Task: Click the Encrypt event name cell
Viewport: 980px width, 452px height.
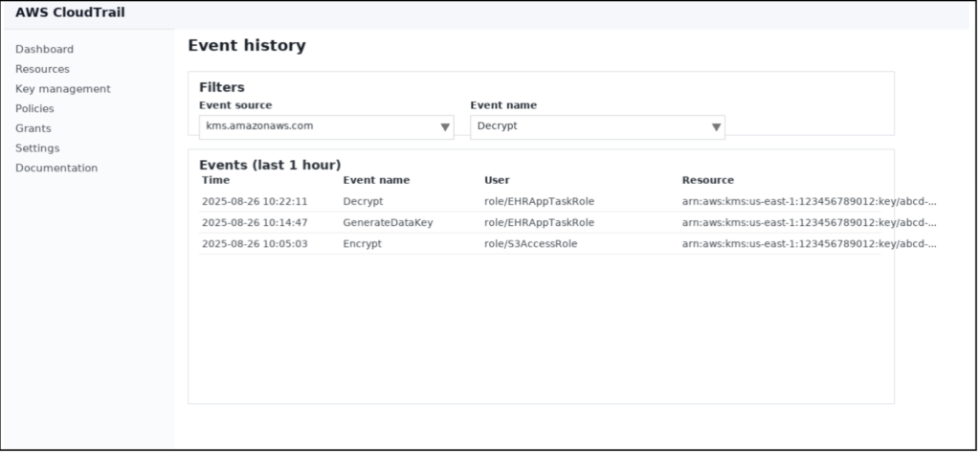Action: click(362, 244)
